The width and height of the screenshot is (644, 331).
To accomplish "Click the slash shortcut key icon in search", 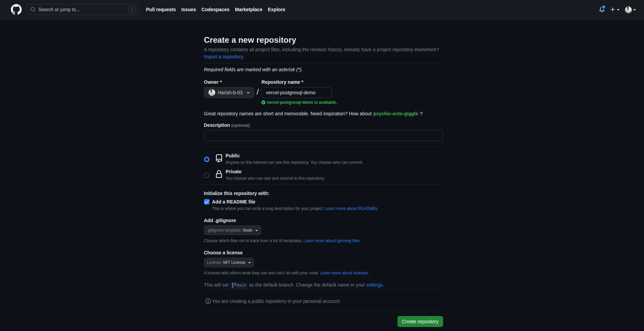I will pos(132,9).
